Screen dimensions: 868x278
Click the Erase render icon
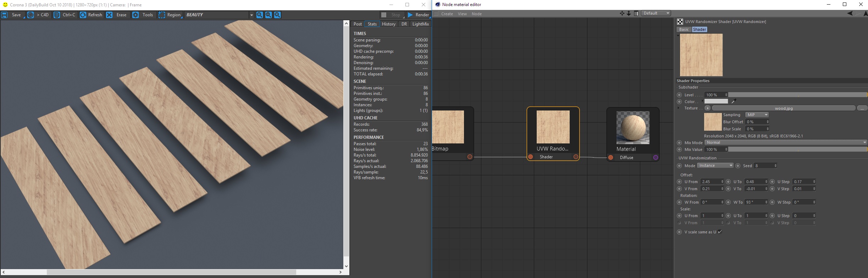(x=110, y=15)
